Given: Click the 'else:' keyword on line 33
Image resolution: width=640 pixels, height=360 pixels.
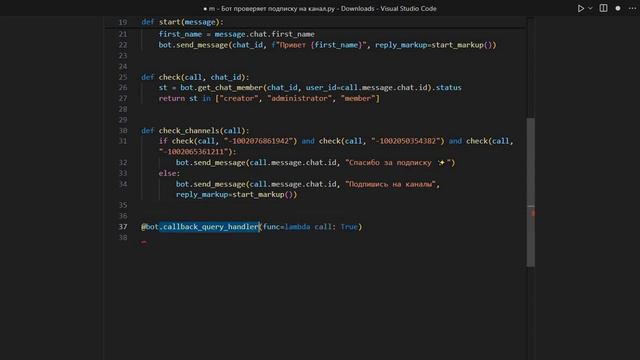Looking at the screenshot, I should (169, 173).
